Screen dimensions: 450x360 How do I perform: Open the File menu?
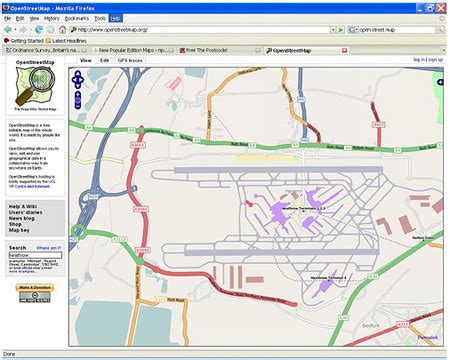(x=8, y=18)
